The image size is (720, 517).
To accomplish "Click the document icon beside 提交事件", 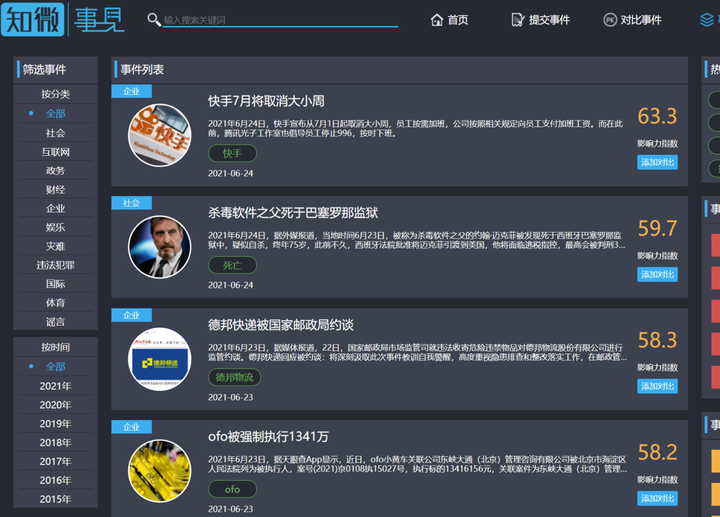I will (518, 20).
